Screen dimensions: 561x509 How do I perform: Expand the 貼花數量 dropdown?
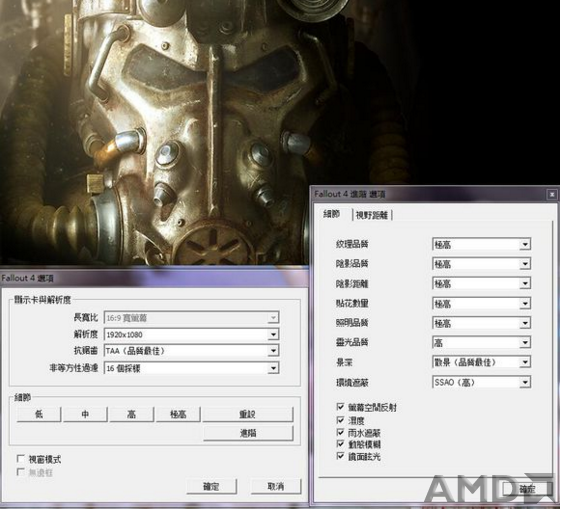(482, 304)
